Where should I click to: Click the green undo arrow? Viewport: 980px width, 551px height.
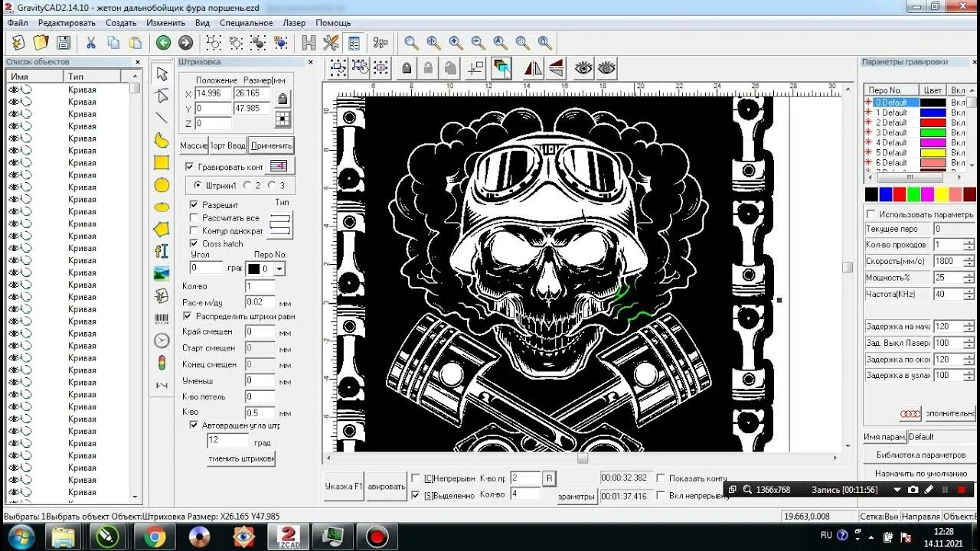point(163,43)
